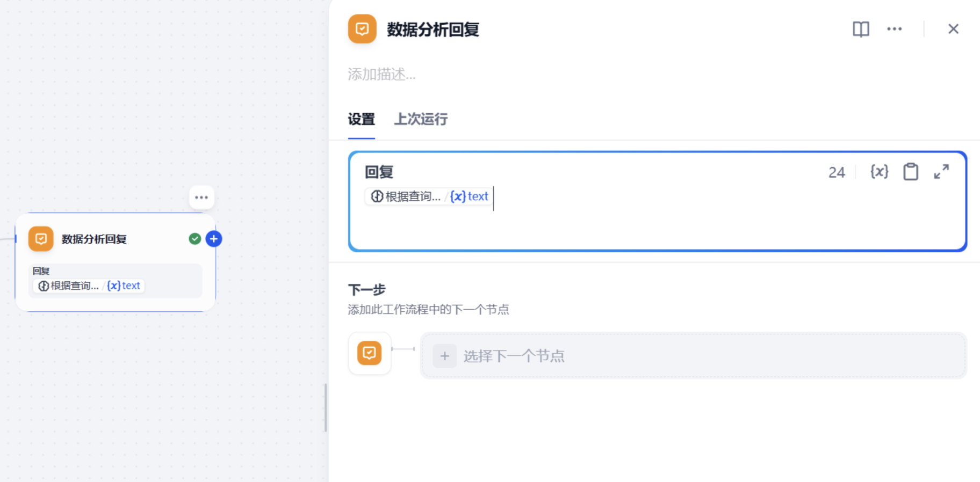The height and width of the screenshot is (482, 980).
Task: Click the orange answer node icon in panel header
Action: tap(362, 29)
